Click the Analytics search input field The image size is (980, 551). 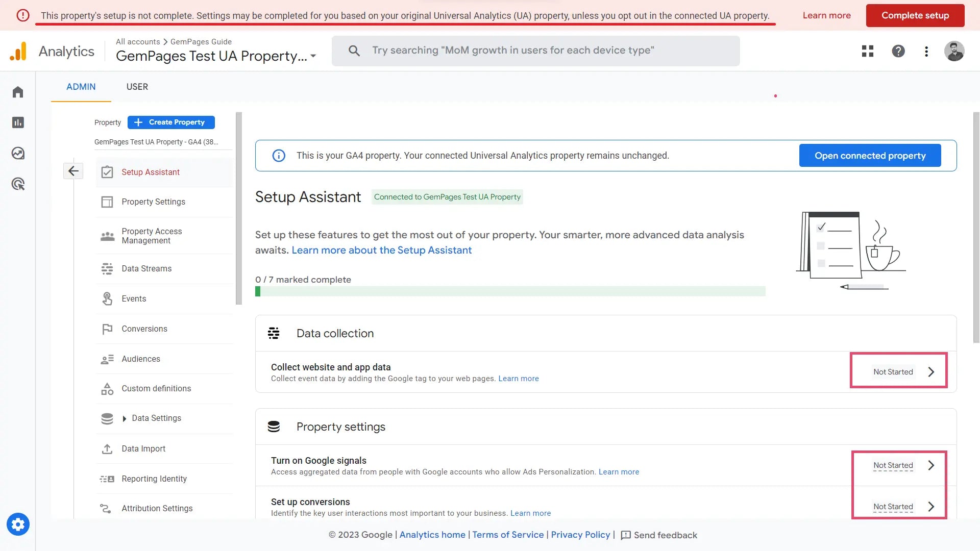pos(535,51)
